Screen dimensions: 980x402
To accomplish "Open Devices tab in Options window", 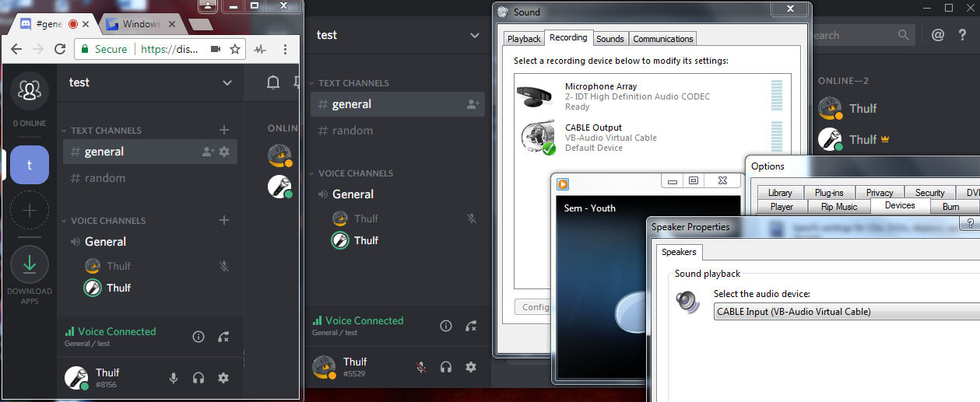I will (x=900, y=205).
